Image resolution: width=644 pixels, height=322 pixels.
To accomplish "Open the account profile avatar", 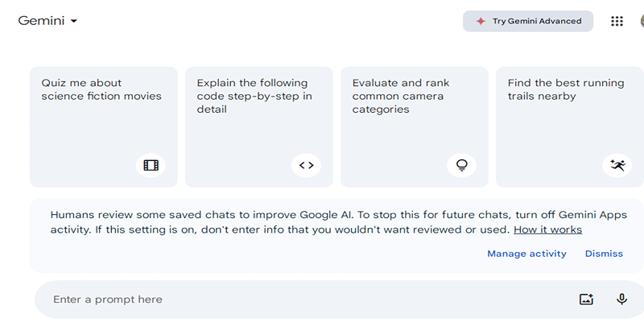I will click(642, 22).
